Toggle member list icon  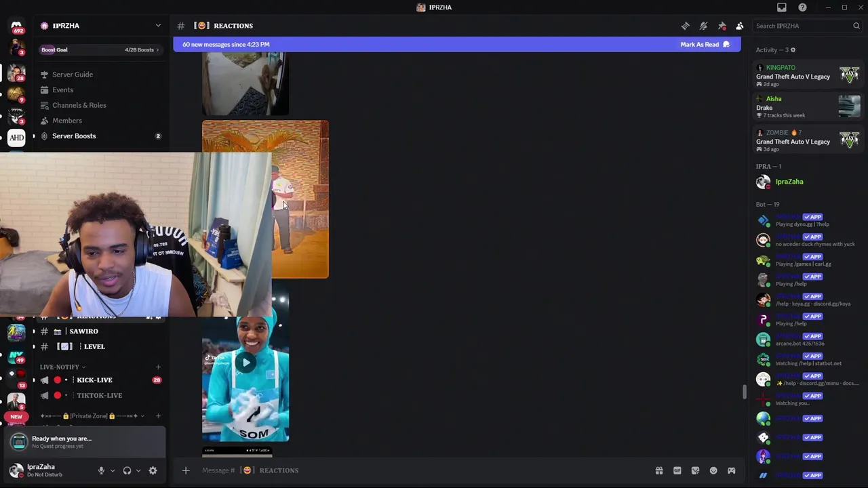pos(740,26)
